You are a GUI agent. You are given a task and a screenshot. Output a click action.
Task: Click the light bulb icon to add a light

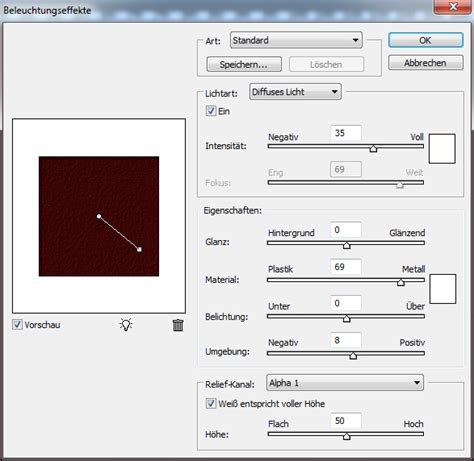[x=126, y=324]
